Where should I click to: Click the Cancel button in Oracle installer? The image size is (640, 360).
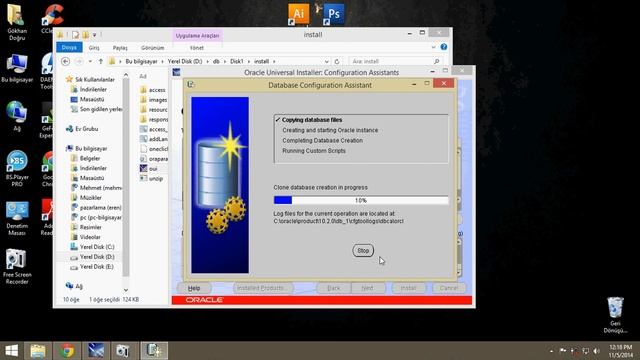pos(449,288)
